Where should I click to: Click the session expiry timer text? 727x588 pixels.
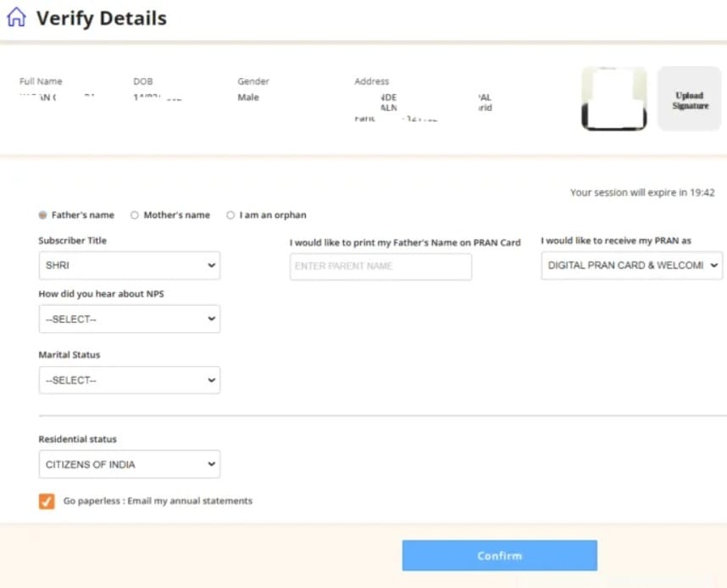tap(642, 192)
